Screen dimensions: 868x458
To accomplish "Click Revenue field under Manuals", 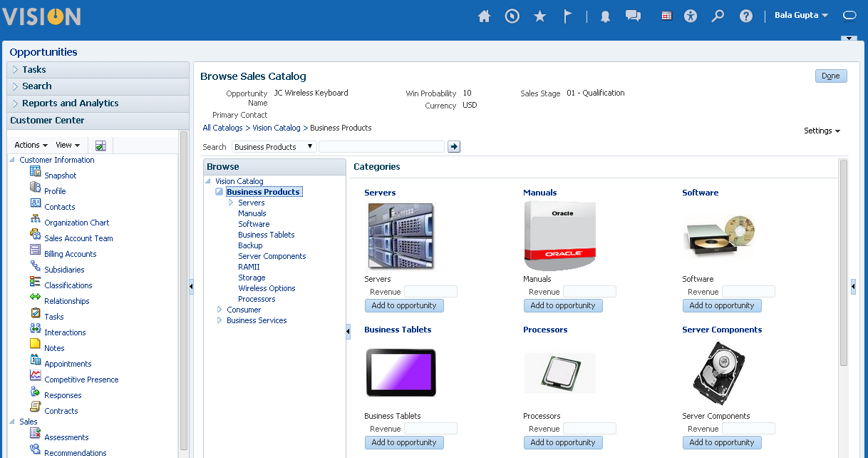I will pos(589,292).
